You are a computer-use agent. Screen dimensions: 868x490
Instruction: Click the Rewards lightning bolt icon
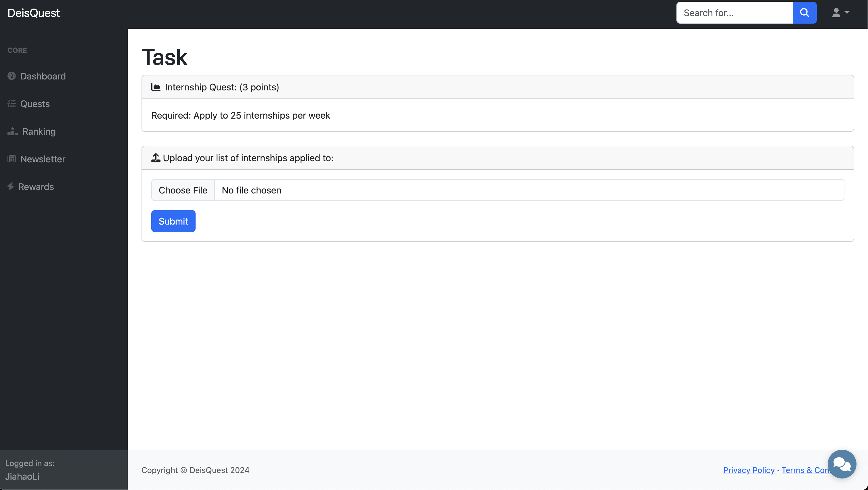click(x=11, y=187)
